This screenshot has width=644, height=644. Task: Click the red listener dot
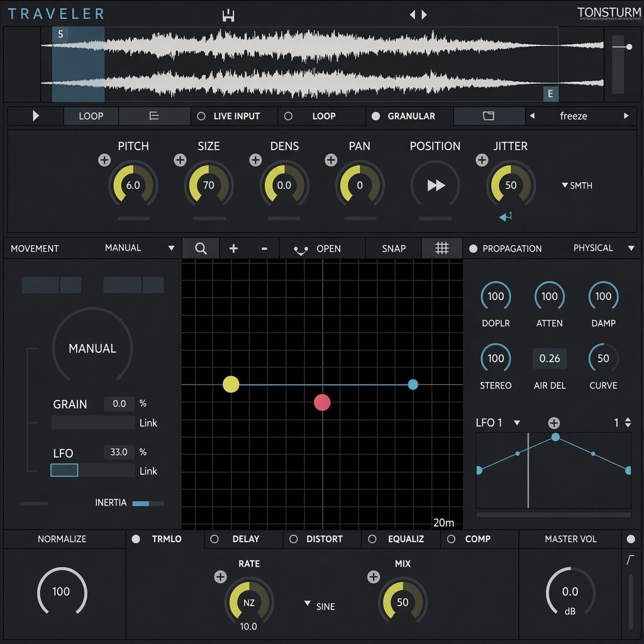pyautogui.click(x=322, y=402)
